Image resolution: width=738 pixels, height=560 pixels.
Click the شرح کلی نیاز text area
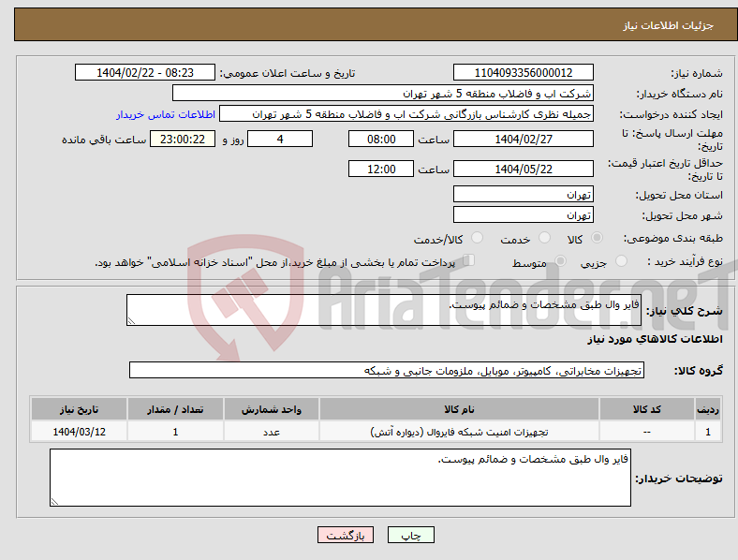point(384,310)
